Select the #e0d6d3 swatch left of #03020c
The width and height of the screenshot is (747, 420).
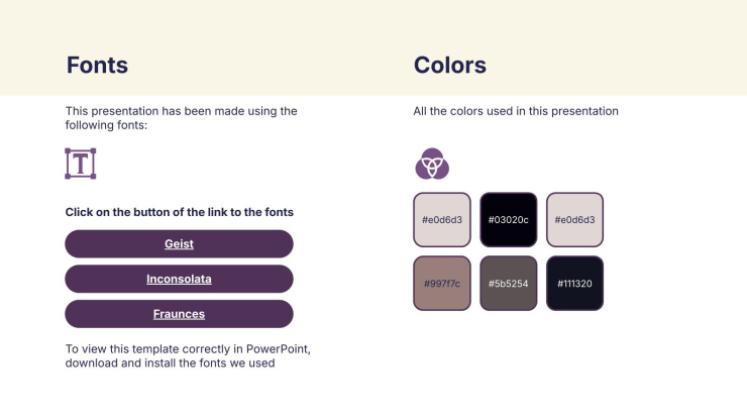[x=442, y=220]
